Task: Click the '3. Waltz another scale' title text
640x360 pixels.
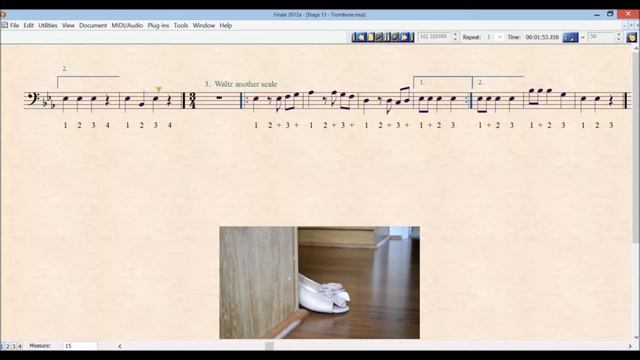Action: tap(241, 84)
